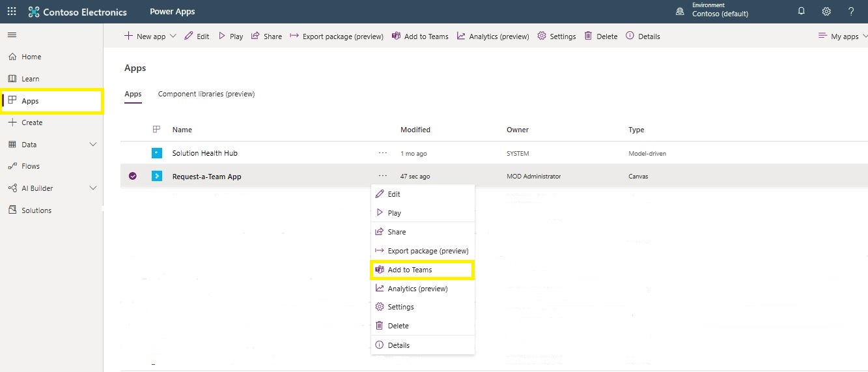This screenshot has height=372, width=868.
Task: Click the Solution Health Hub app icon
Action: (156, 153)
